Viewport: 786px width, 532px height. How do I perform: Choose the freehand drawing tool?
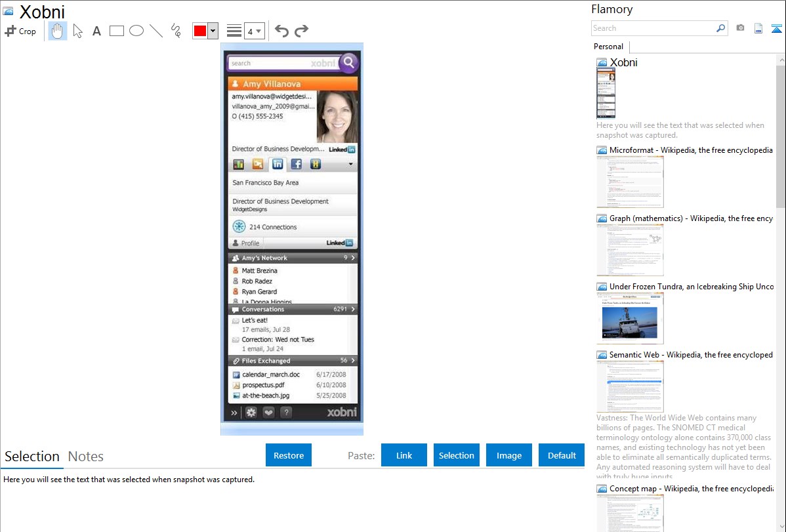point(176,31)
